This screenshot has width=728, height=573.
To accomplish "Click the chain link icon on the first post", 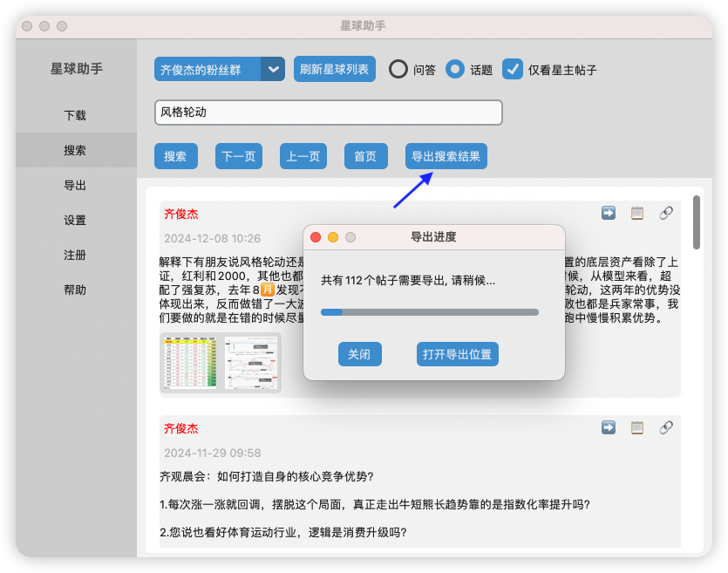I will tap(666, 213).
